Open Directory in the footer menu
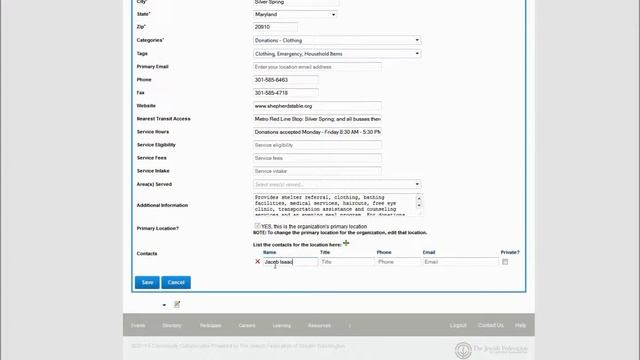 (172, 325)
